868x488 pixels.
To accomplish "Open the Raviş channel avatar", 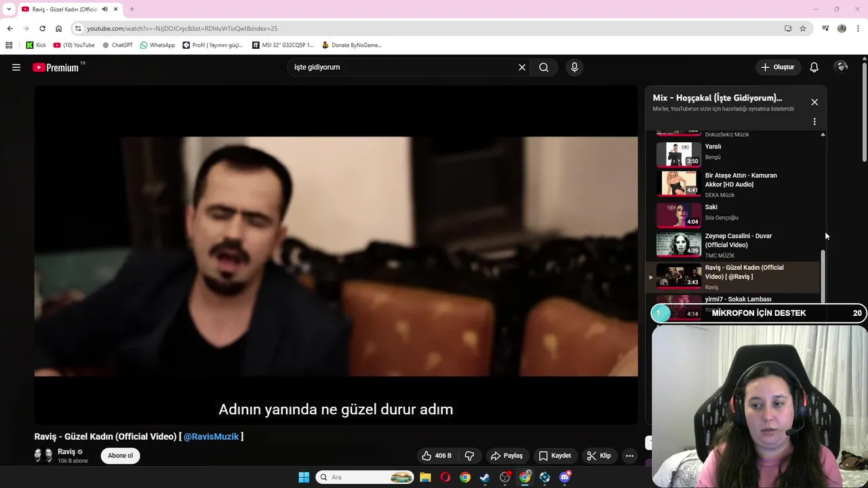I will 43,455.
